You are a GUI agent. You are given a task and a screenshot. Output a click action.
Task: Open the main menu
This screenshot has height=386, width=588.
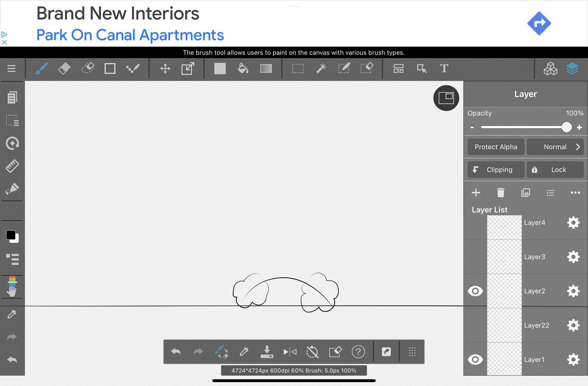point(12,68)
